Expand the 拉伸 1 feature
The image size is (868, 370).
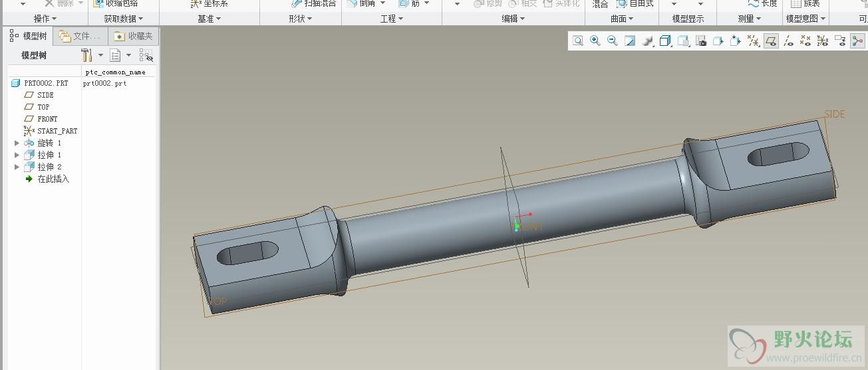click(17, 155)
